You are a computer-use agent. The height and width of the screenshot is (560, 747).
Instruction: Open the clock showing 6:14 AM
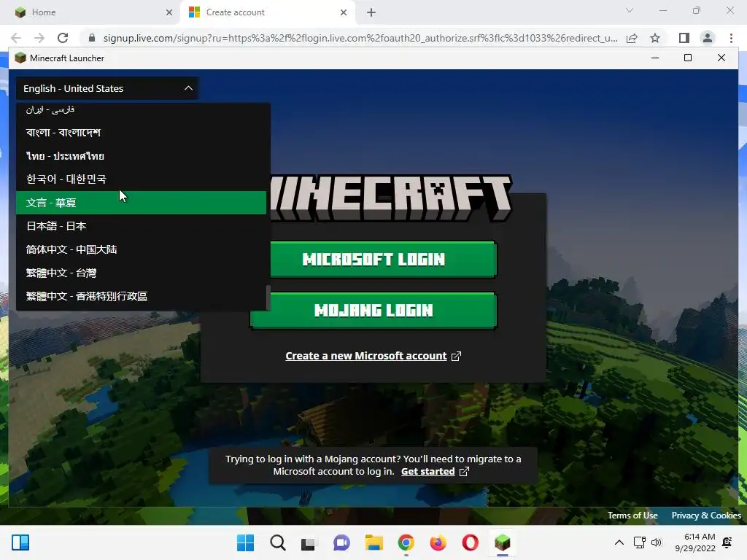point(695,542)
